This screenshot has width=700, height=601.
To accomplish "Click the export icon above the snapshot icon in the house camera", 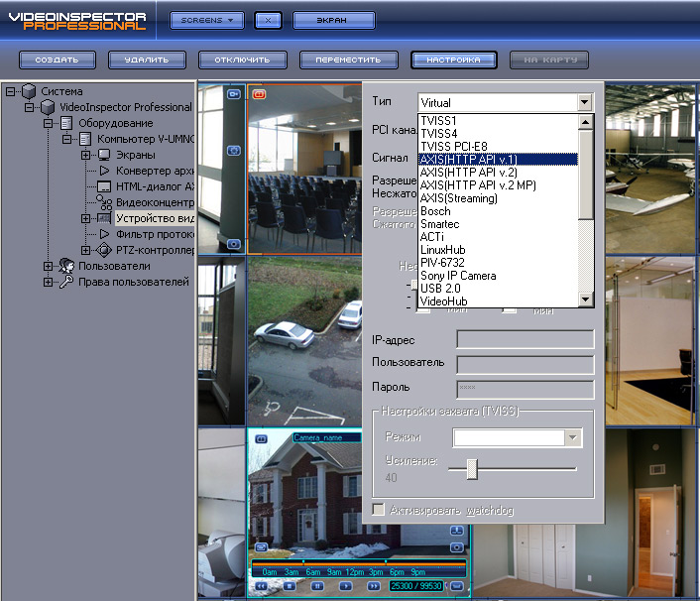I will (x=456, y=531).
